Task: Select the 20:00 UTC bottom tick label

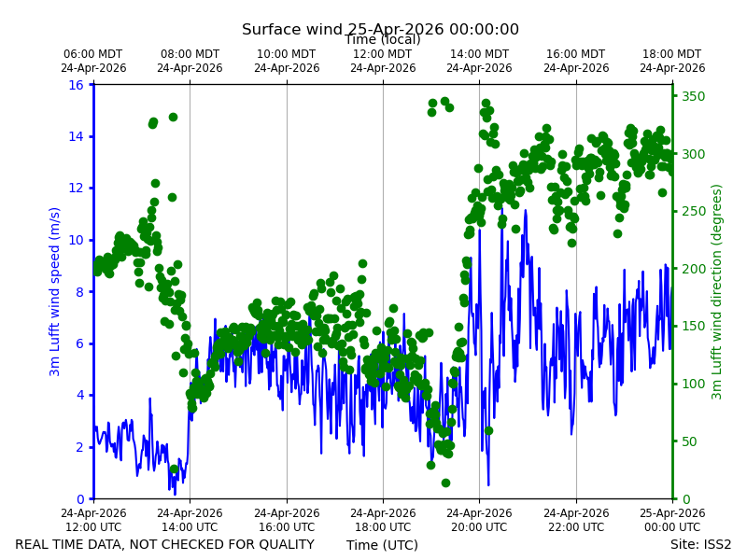Action: click(479, 520)
